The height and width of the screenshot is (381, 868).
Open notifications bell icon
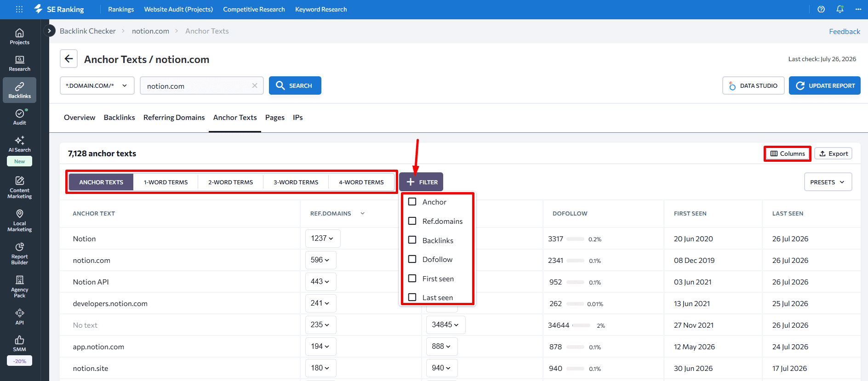point(840,9)
